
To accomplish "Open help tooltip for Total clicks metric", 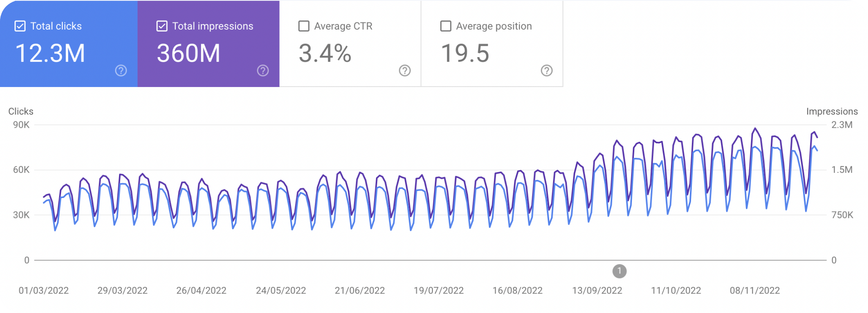I will (120, 71).
